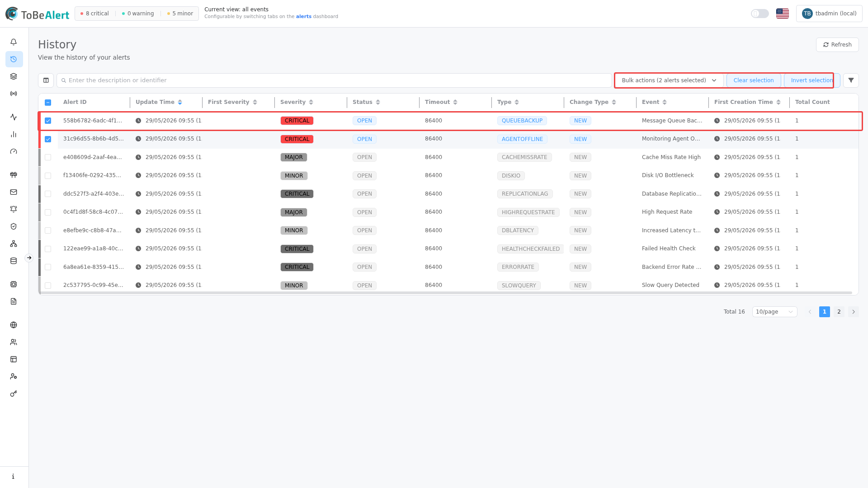Sort by Update Time column arrows
Viewport: 868px width, 488px height.
(180, 102)
